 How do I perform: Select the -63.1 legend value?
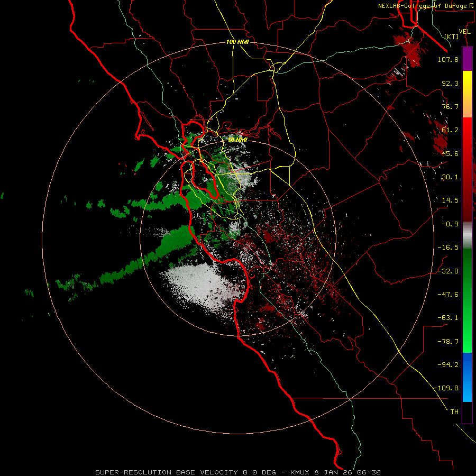(448, 318)
